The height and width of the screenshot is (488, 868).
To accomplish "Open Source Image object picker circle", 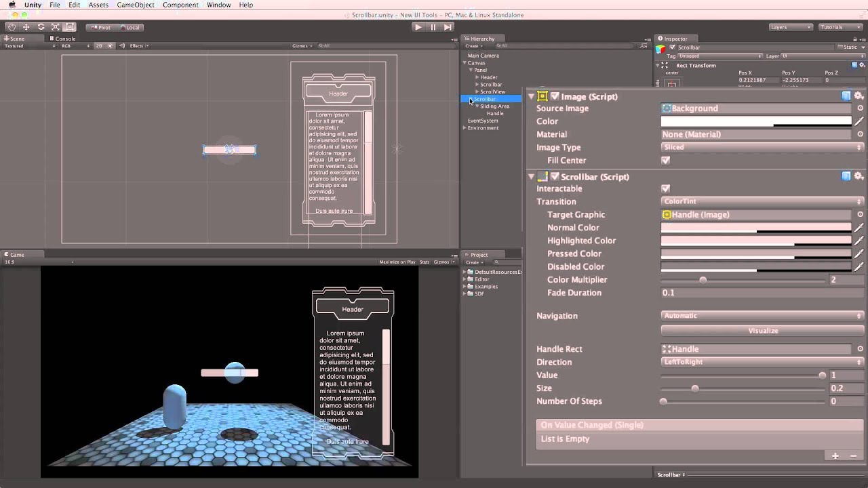I will click(861, 108).
